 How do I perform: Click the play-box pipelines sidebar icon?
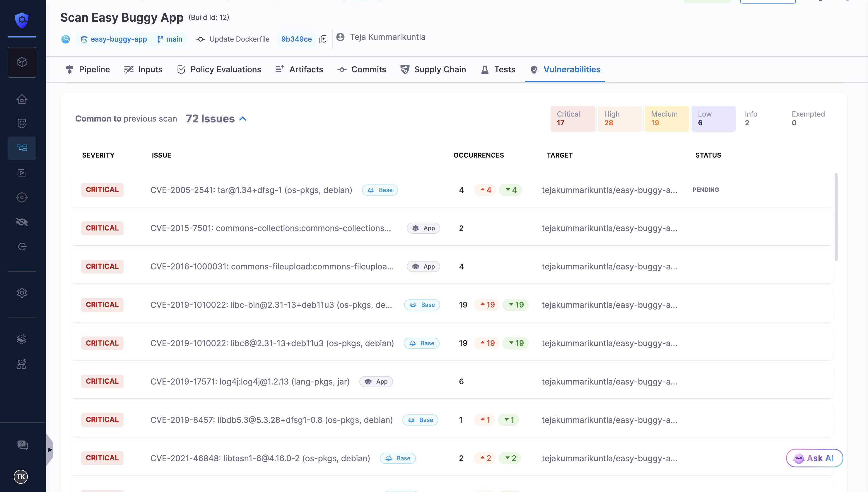(x=22, y=173)
